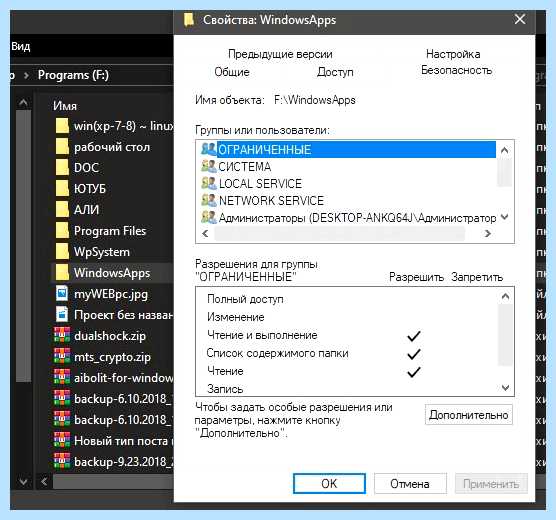This screenshot has width=556, height=520.
Task: Open the Дополнительно permissions settings
Action: [x=469, y=415]
